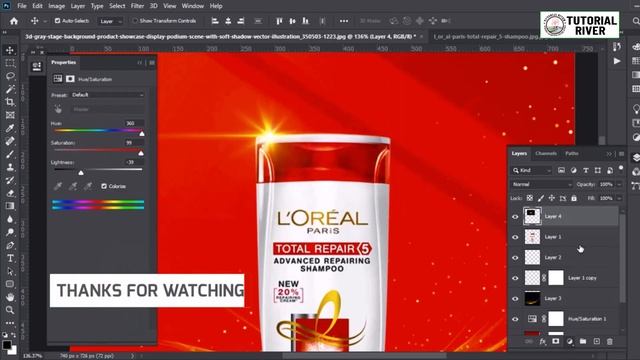640x360 pixels.
Task: Toggle the Auto-Select checkbox
Action: [58, 21]
